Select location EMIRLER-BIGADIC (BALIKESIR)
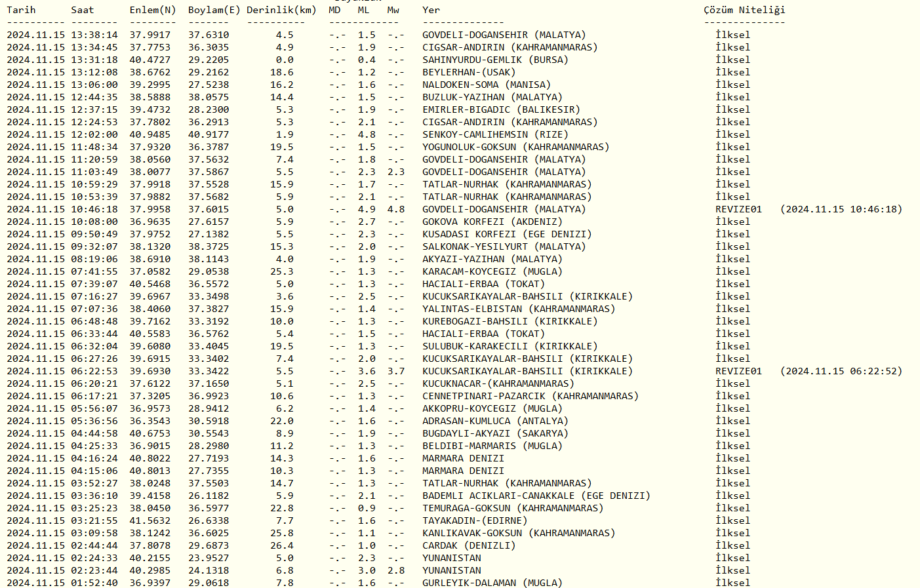 (x=501, y=109)
